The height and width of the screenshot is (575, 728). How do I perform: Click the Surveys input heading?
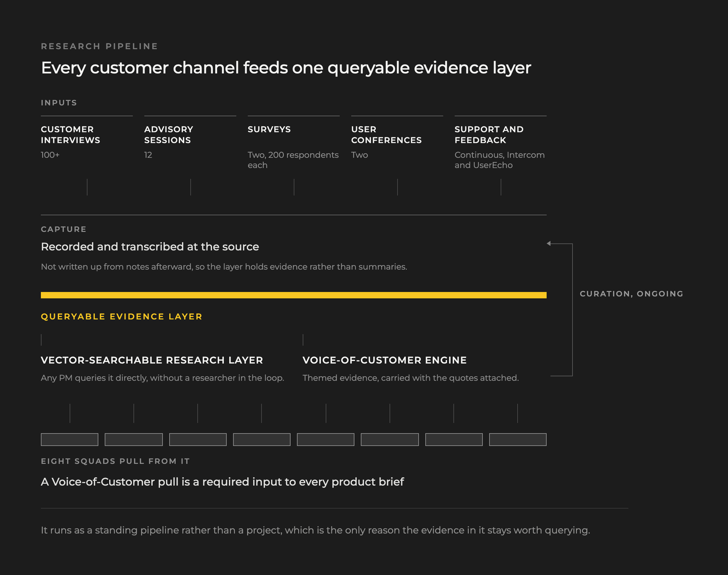[269, 129]
